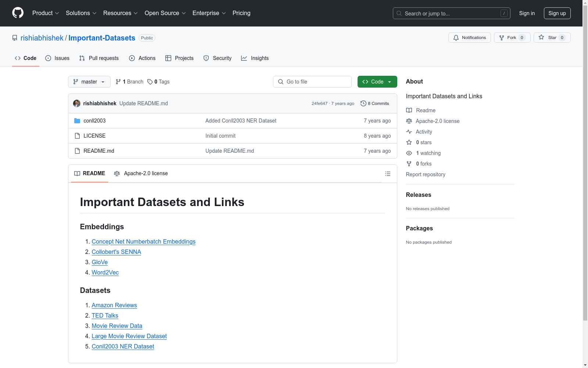The height and width of the screenshot is (368, 588).
Task: Open the Concept Net Numberbatch Embeddings link
Action: [x=144, y=241]
